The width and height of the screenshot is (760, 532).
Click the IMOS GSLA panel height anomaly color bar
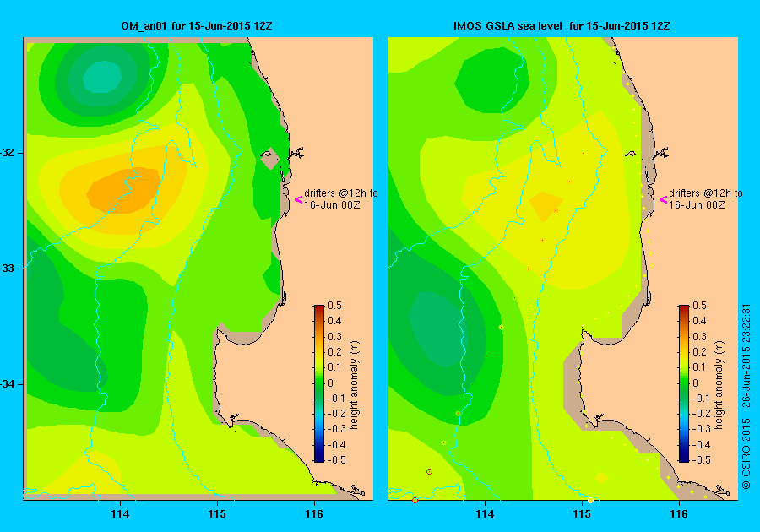(683, 383)
